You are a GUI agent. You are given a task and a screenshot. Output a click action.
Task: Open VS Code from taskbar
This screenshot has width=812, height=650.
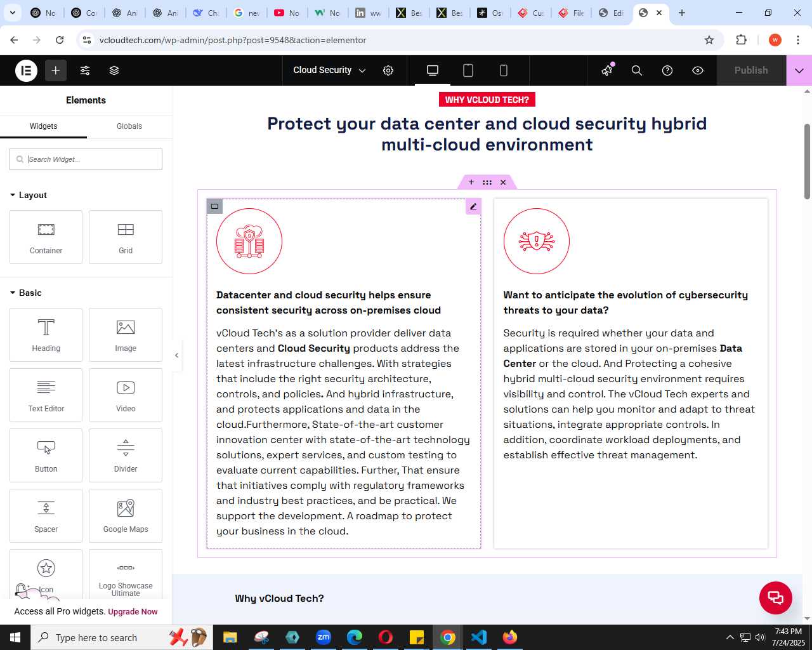tap(479, 637)
